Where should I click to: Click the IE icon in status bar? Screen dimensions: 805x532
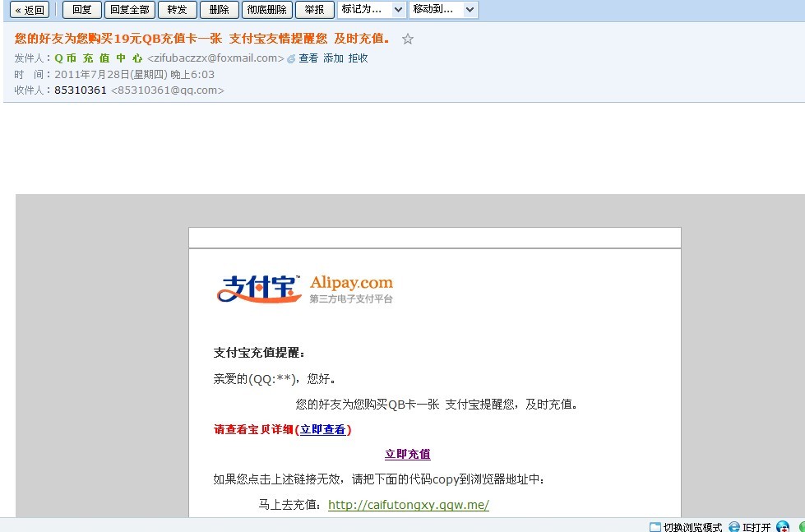[x=734, y=527]
